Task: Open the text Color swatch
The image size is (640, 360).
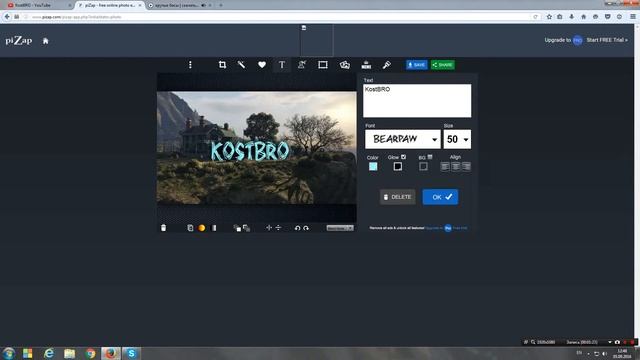Action: tap(373, 167)
